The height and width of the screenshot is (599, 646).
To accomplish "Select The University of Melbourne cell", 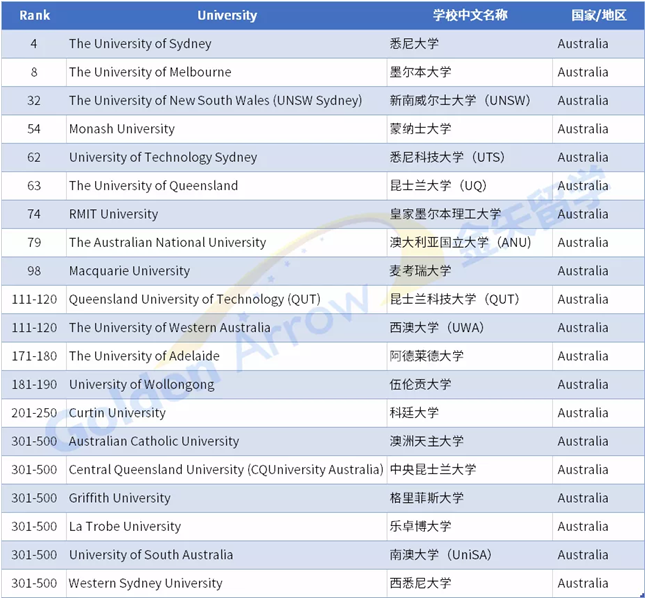I will [x=150, y=72].
